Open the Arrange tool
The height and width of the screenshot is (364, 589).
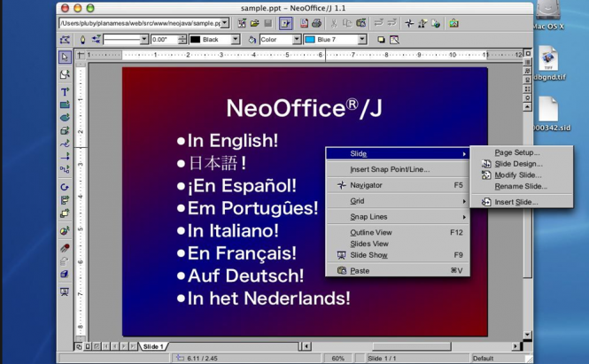point(65,213)
